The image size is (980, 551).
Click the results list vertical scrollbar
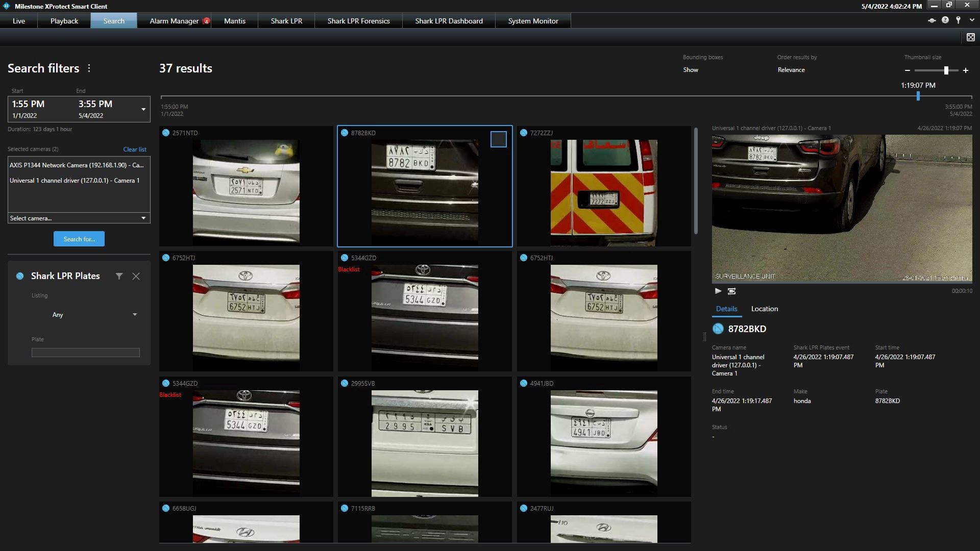click(x=696, y=181)
